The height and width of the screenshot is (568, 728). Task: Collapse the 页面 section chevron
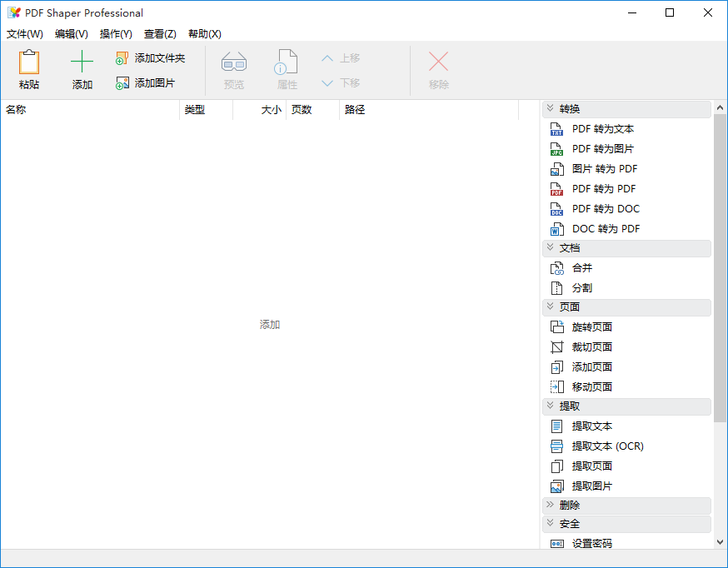[x=551, y=306]
